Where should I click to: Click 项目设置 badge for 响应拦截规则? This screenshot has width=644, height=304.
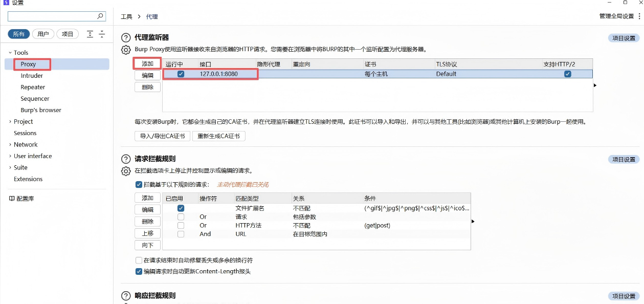(x=624, y=296)
